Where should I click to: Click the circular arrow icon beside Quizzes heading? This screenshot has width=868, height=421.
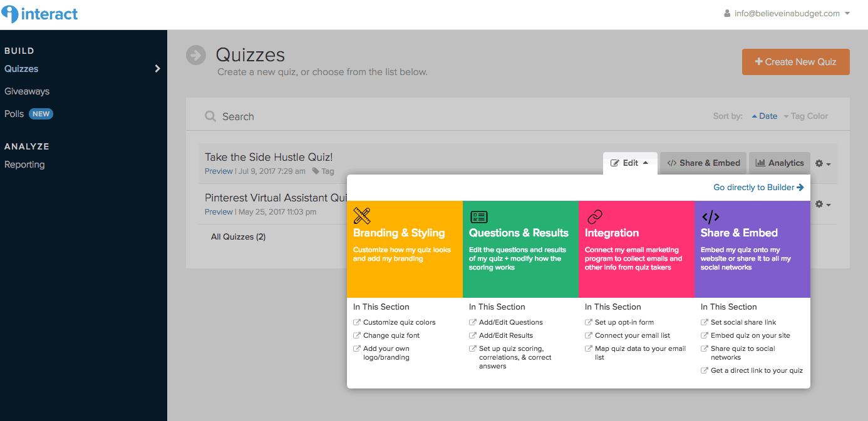coord(196,55)
